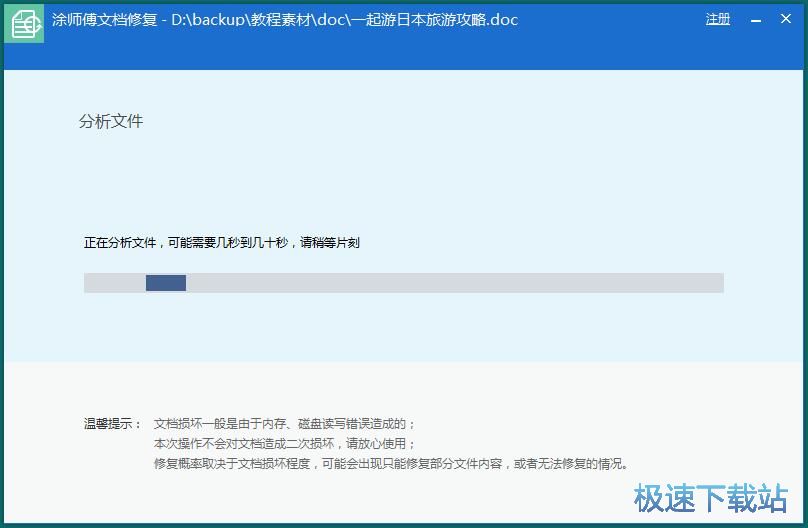Open the 注册 registration link

pyautogui.click(x=717, y=20)
